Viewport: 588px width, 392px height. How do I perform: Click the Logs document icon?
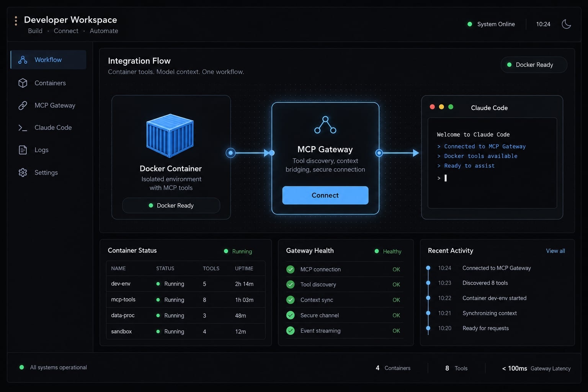click(23, 150)
